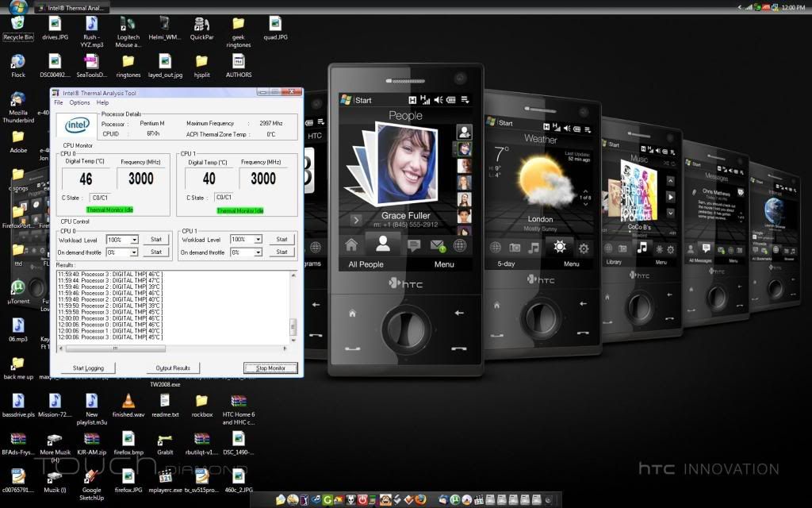Select the mplayerc.exe desktop icon
Screen dimensions: 812x508
pos(165,481)
